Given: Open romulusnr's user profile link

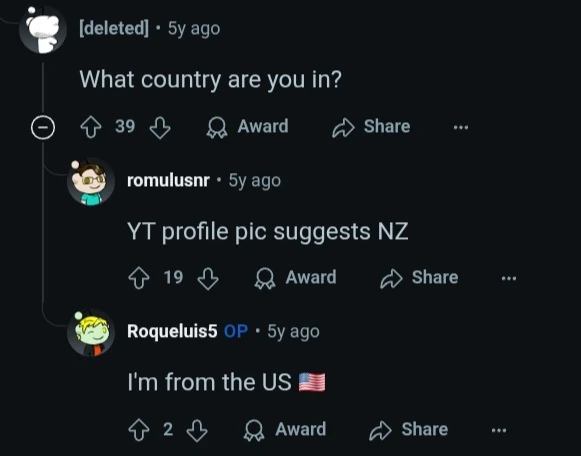Looking at the screenshot, I should click(x=168, y=181).
